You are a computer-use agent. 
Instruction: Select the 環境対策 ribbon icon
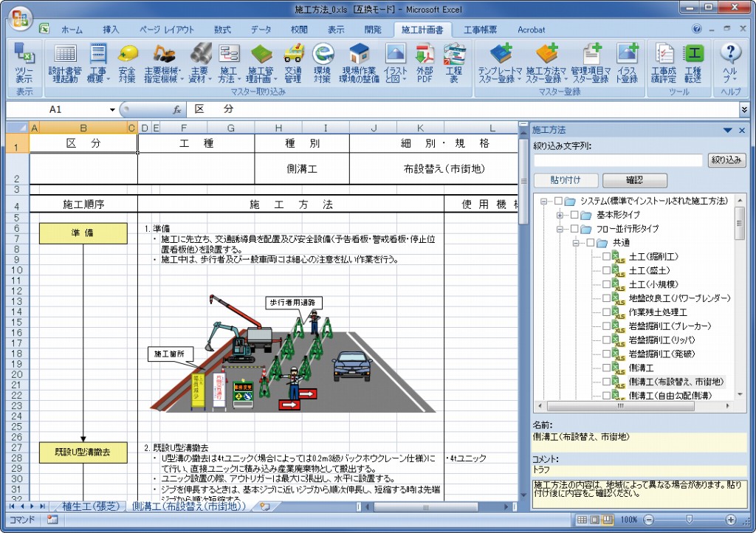[323, 62]
